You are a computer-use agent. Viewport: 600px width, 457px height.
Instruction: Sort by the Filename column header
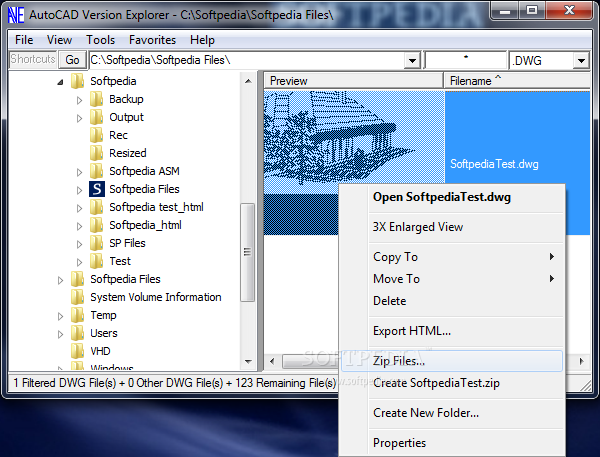click(517, 81)
